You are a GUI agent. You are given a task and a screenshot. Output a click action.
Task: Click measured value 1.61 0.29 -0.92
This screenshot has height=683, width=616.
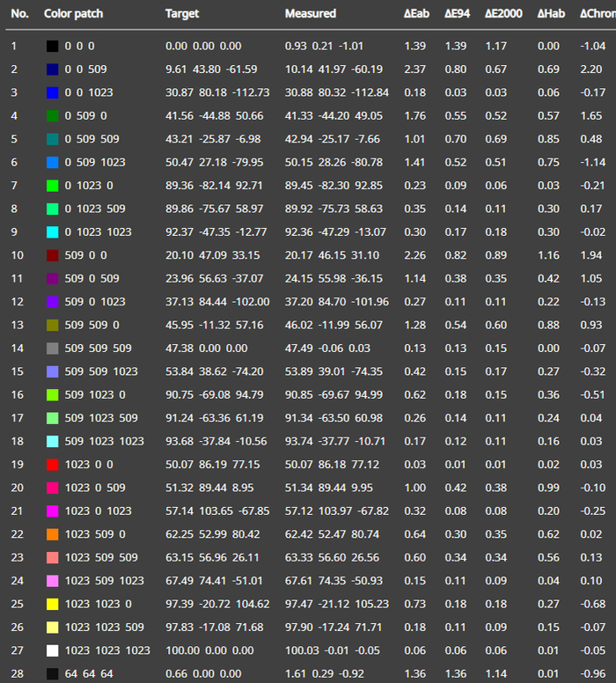tap(324, 674)
